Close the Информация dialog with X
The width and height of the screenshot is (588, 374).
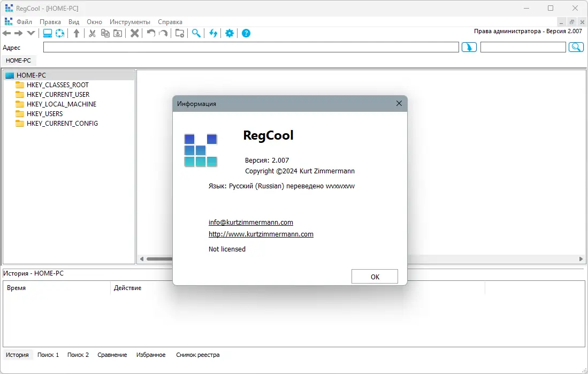pyautogui.click(x=399, y=104)
